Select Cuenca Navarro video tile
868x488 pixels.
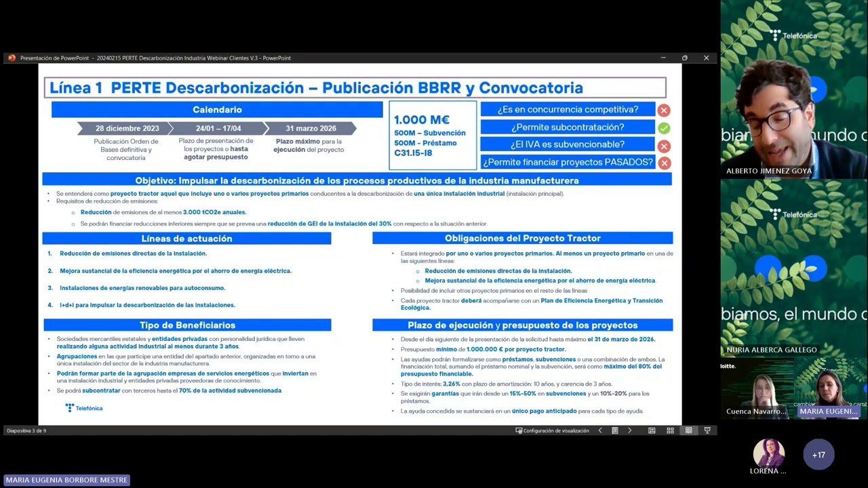pyautogui.click(x=757, y=388)
